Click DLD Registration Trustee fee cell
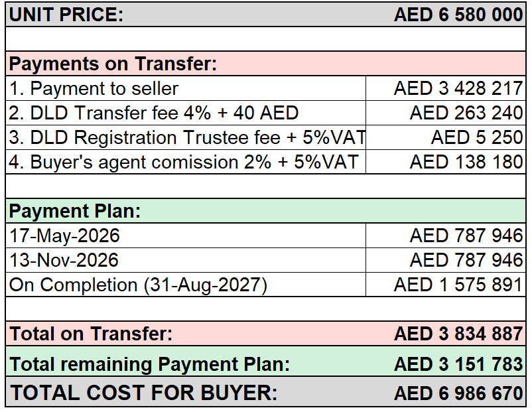 186,138
